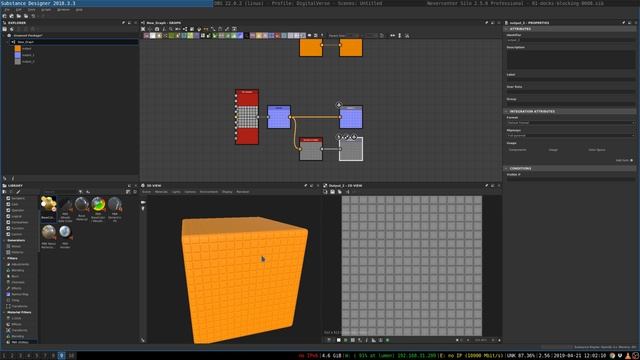Toggle the pin icon on Explorer panel header
640x360 pixels.
[123, 23]
